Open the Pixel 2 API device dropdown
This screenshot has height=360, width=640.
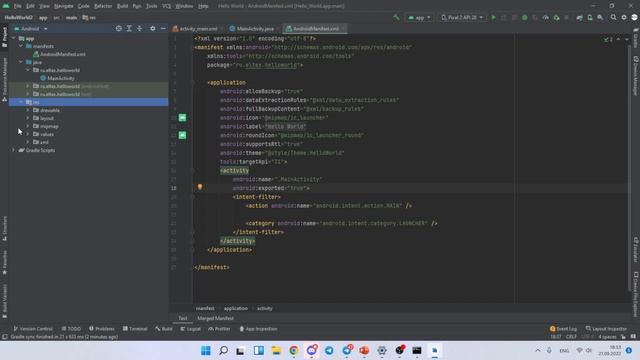coord(462,18)
